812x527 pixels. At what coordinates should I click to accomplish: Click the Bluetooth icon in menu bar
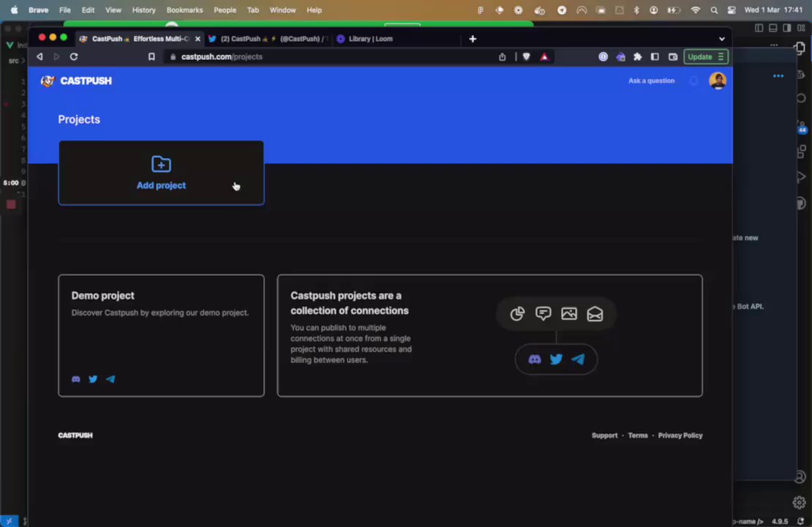click(636, 10)
